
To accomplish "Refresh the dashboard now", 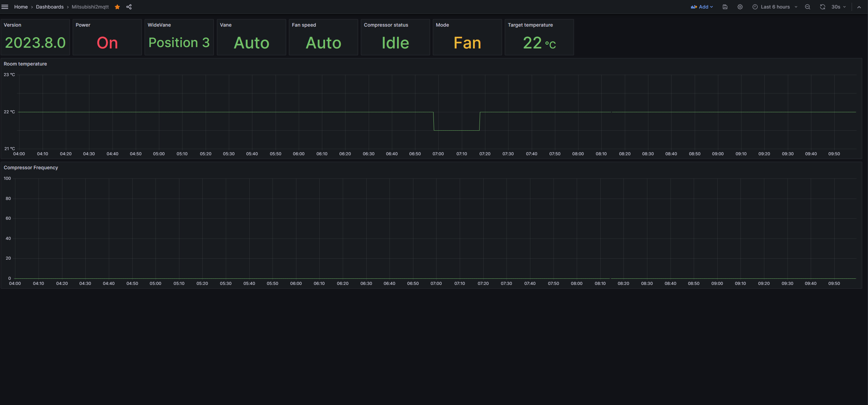I will (823, 7).
